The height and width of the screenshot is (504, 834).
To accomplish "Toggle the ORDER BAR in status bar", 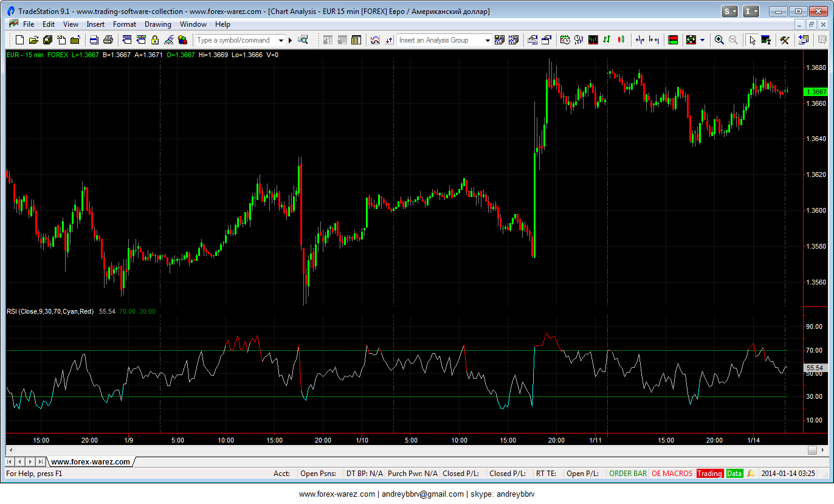I will [x=628, y=474].
